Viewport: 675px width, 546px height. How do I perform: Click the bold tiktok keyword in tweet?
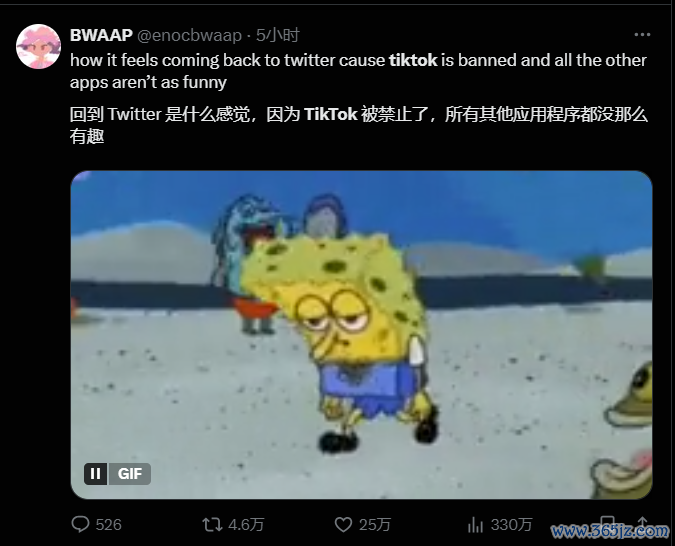[413, 60]
